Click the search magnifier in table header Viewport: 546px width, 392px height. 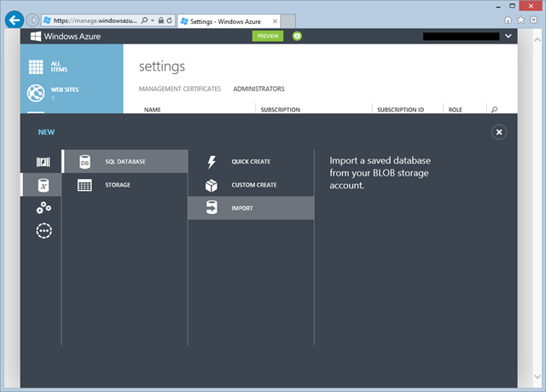pos(494,110)
